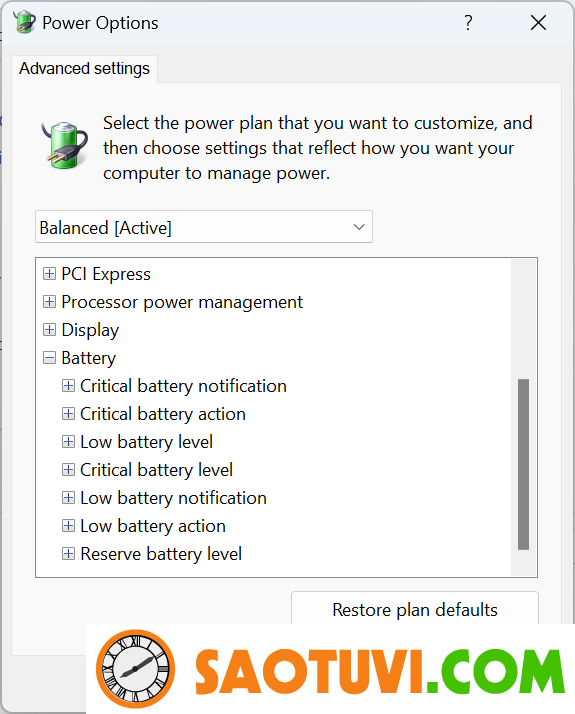Expand Critical battery action
Screen dimensions: 575x714
[68, 414]
